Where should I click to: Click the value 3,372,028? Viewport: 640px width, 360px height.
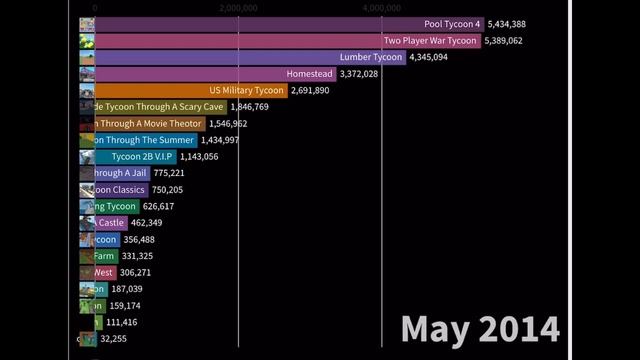tap(359, 74)
